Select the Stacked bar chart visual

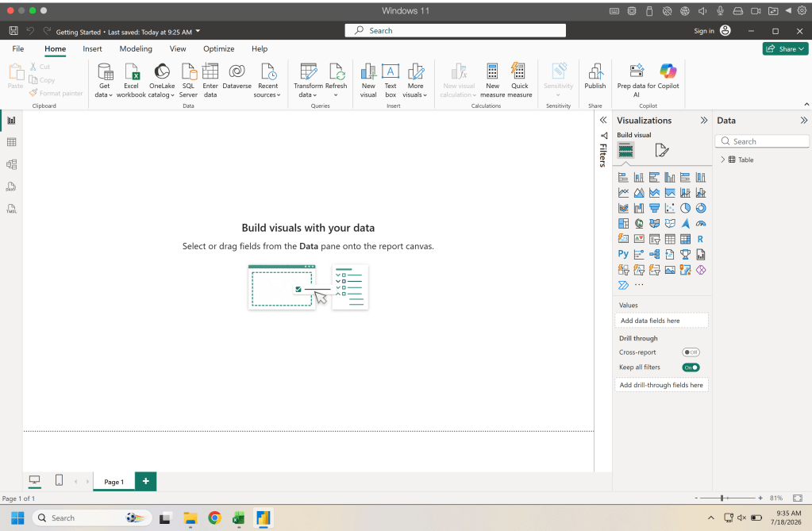[x=624, y=178]
